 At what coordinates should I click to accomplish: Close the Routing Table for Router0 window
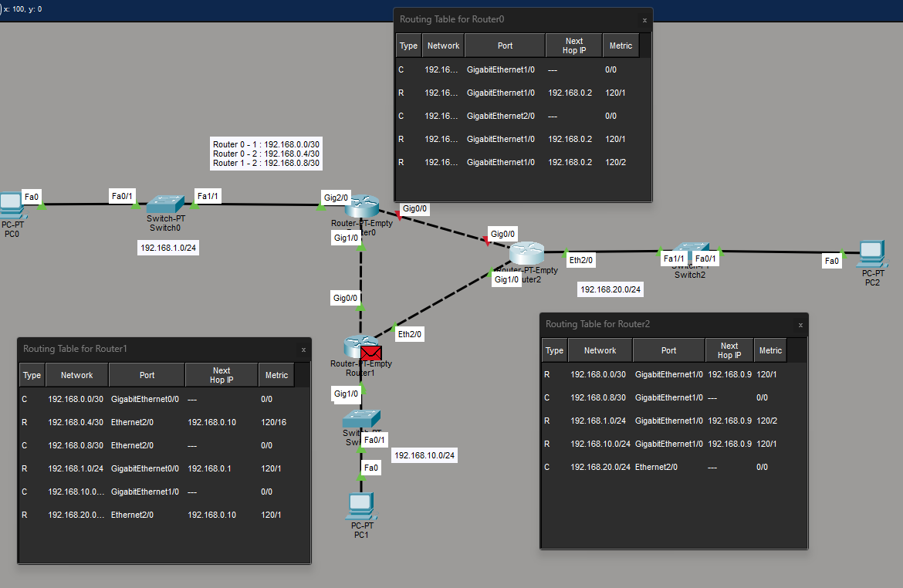pyautogui.click(x=644, y=20)
